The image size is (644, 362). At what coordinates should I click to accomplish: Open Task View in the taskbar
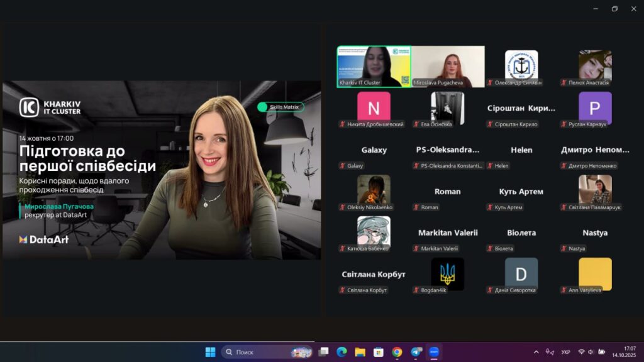click(323, 352)
